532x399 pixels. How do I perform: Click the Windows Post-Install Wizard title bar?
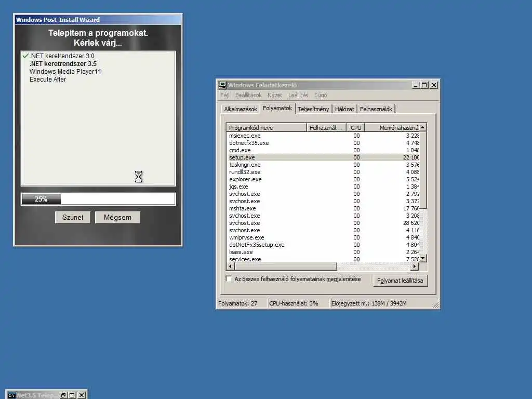[x=98, y=20]
